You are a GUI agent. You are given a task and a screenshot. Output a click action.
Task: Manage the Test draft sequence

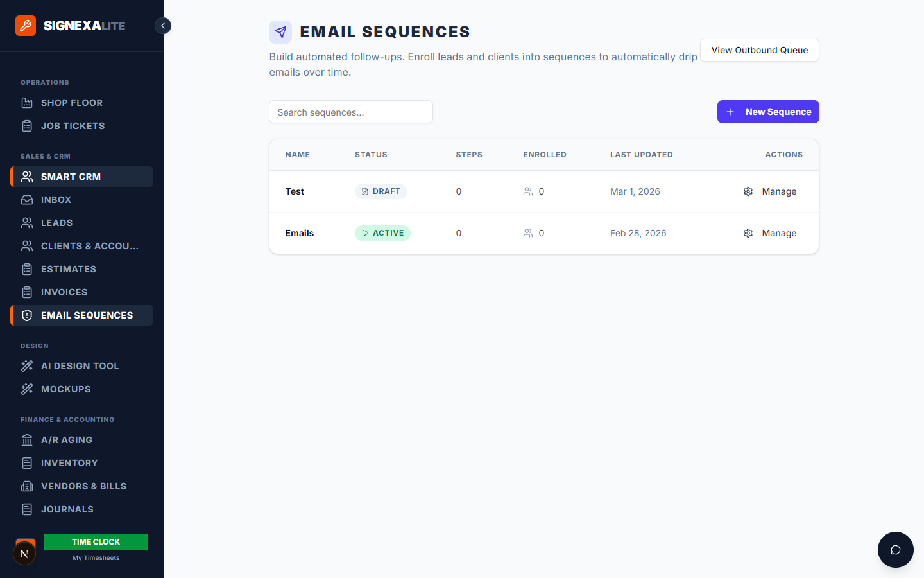point(779,191)
